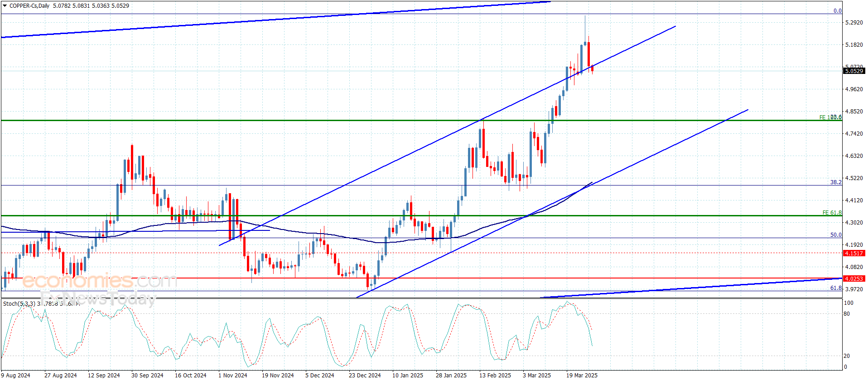Click the 19 Mar 2025 date label

(x=582, y=375)
